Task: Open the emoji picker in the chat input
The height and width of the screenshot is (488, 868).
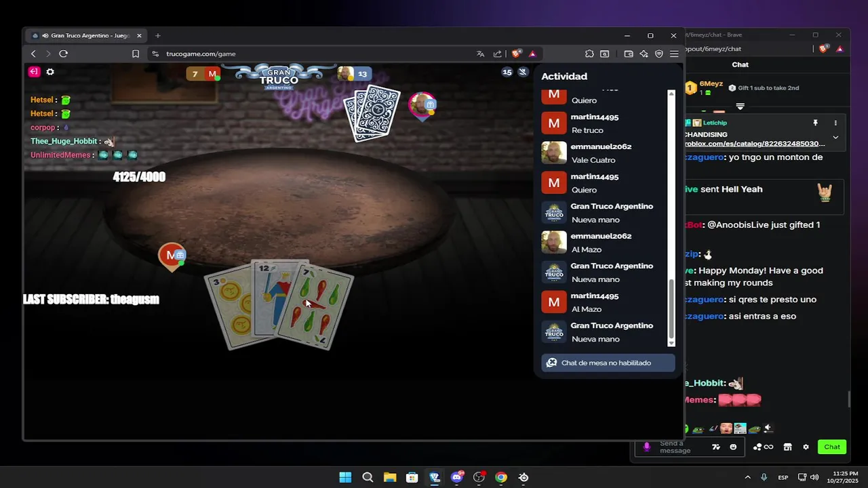Action: point(733,447)
